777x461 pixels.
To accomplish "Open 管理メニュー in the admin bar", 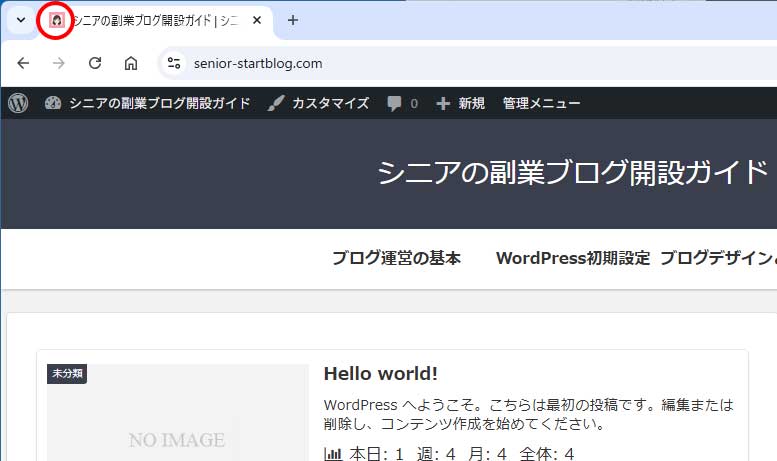I will (541, 103).
